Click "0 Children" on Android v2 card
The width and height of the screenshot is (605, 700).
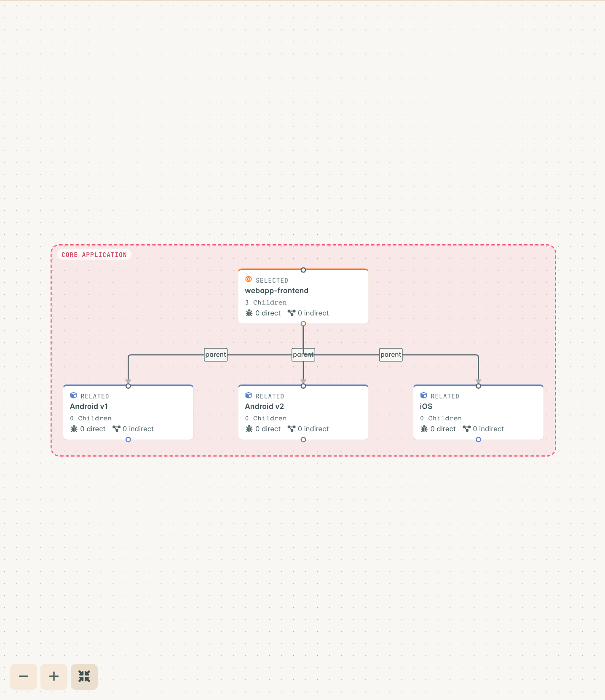point(266,418)
